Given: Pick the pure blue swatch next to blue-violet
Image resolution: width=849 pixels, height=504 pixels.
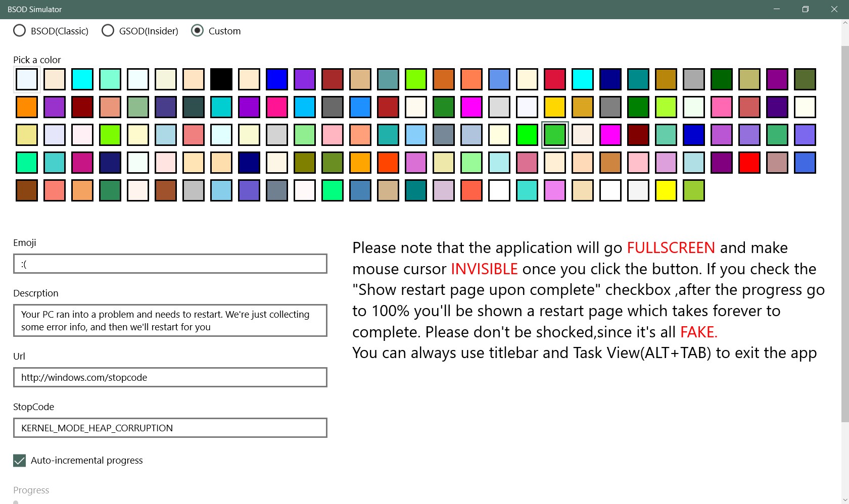Looking at the screenshot, I should coord(277,79).
